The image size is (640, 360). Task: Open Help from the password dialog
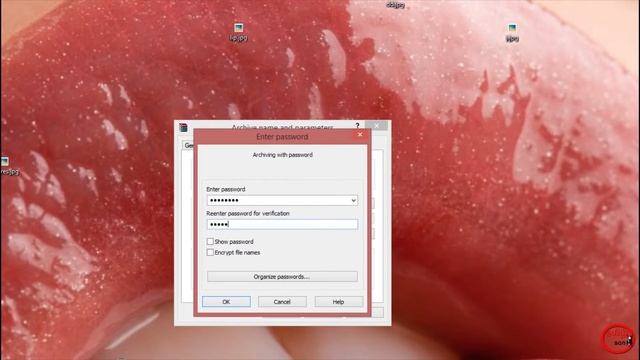pos(338,302)
